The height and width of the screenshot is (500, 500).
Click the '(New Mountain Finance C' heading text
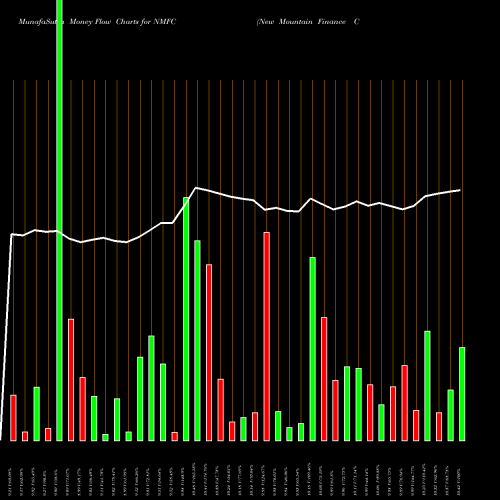pyautogui.click(x=308, y=22)
